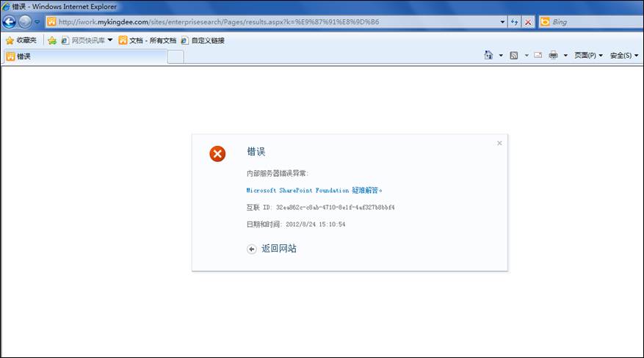Expand the feeds dropdown arrow
This screenshot has width=644, height=358.
527,55
